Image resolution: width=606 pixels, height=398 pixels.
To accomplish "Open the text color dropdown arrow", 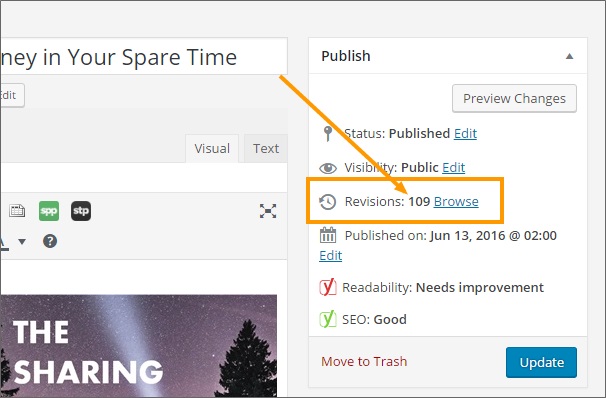I will pos(22,242).
